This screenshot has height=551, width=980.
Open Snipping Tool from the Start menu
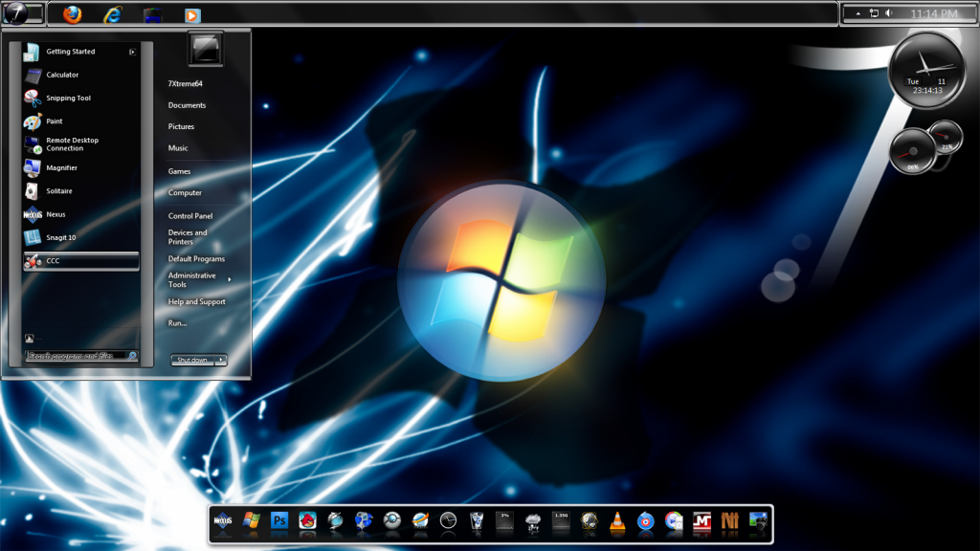pos(81,99)
